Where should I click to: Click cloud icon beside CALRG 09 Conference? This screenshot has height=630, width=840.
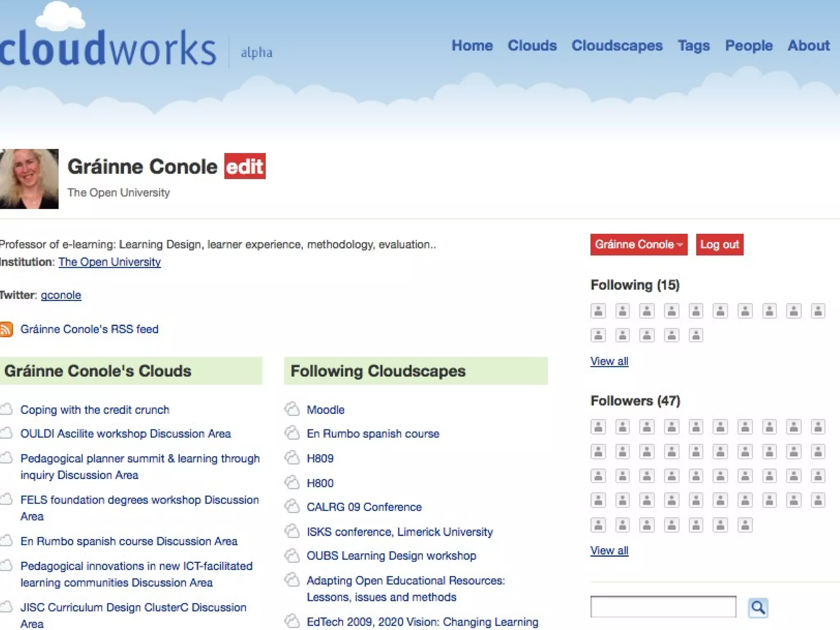click(x=292, y=507)
